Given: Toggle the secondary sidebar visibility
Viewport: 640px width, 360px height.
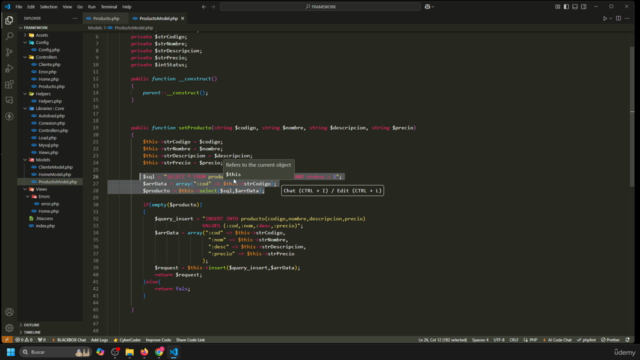Looking at the screenshot, I should 584,7.
